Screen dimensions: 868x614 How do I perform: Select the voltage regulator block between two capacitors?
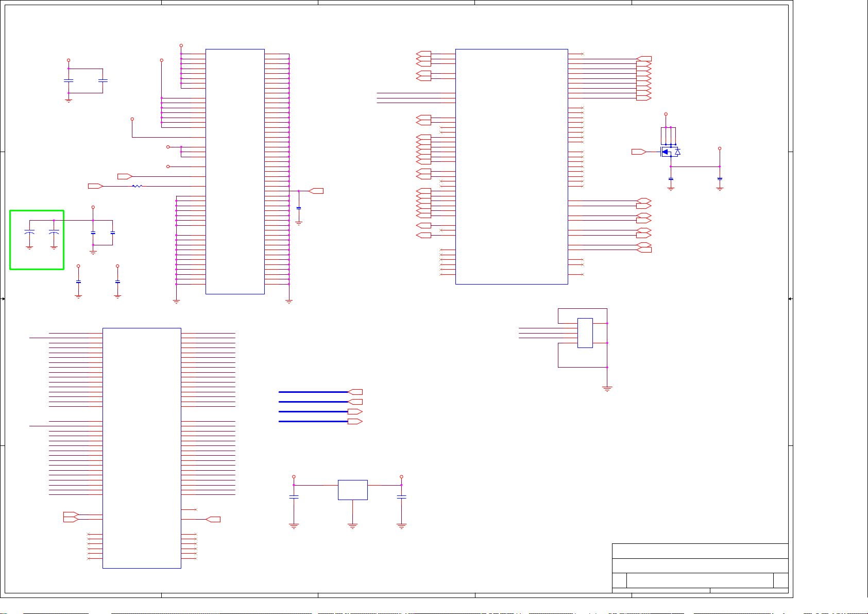(353, 490)
